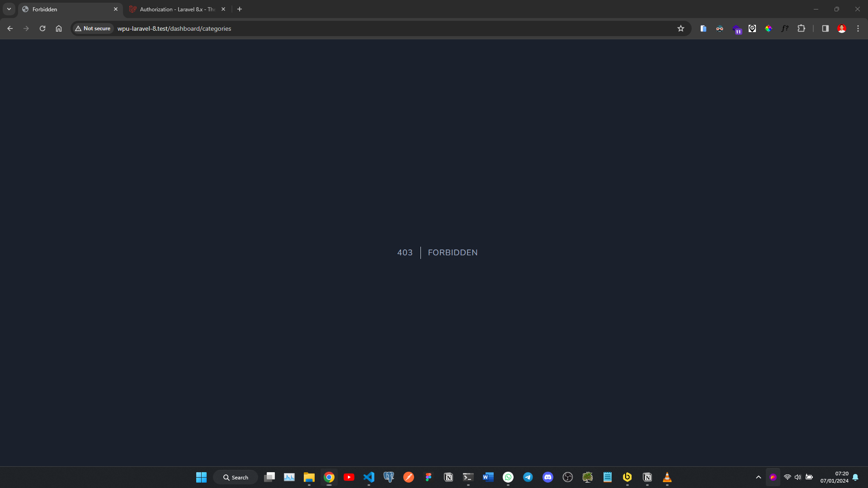Open the browser home page
Viewport: 868px width, 488px height.
59,28
